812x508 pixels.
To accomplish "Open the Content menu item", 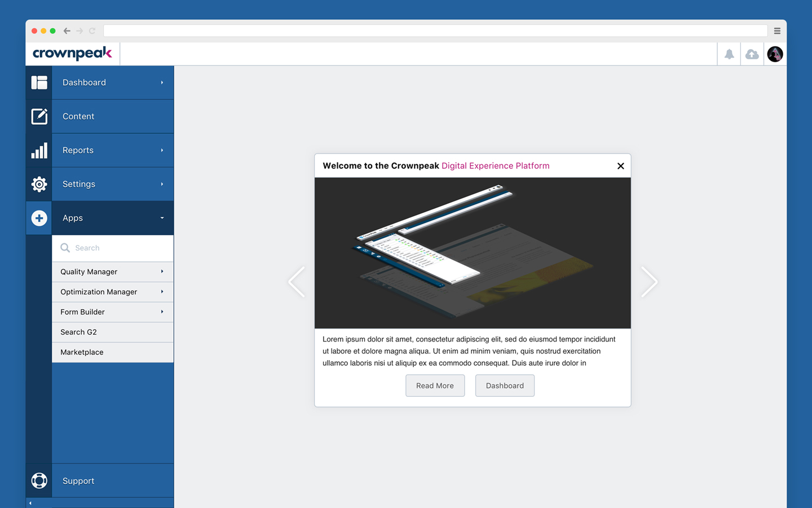I will (113, 116).
